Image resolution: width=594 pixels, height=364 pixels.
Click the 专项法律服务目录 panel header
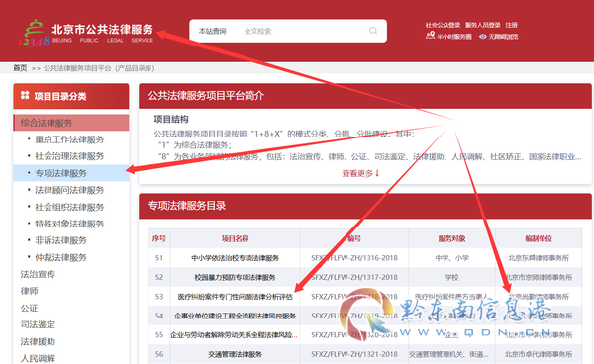tap(365, 206)
